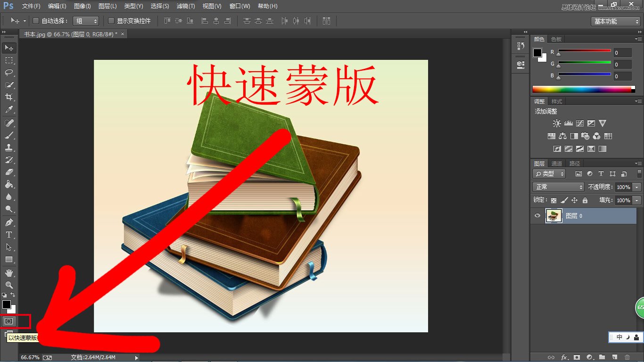Toggle lock position
The height and width of the screenshot is (362, 644).
coord(574,200)
